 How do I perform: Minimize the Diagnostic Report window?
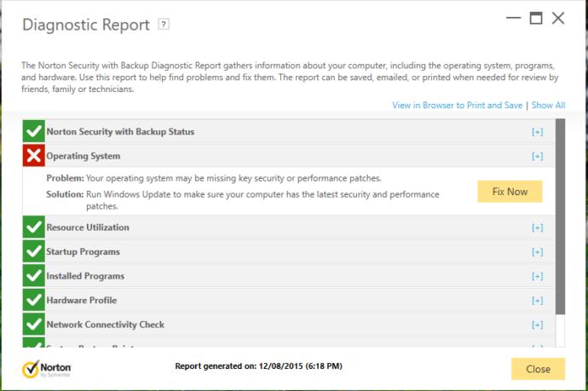click(x=513, y=18)
